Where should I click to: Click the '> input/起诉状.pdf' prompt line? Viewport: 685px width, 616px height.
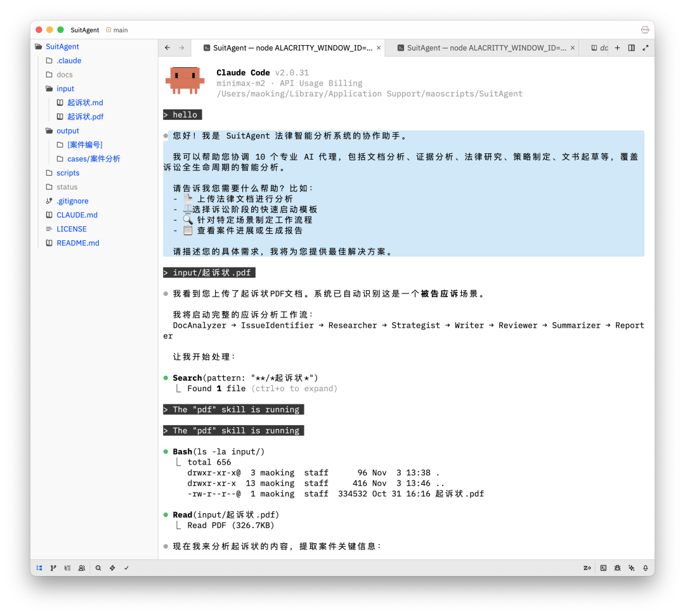coord(209,273)
